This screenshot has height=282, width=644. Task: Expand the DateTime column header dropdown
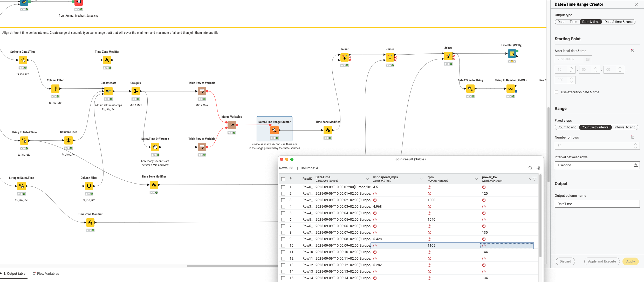tap(367, 179)
